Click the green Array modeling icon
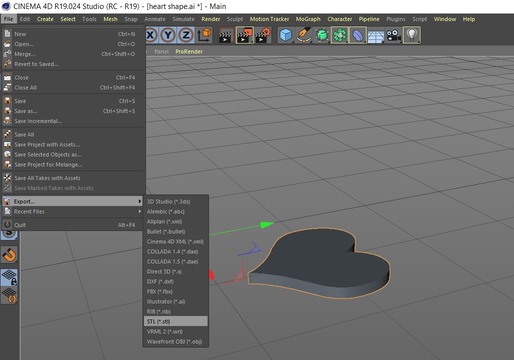 [340, 35]
